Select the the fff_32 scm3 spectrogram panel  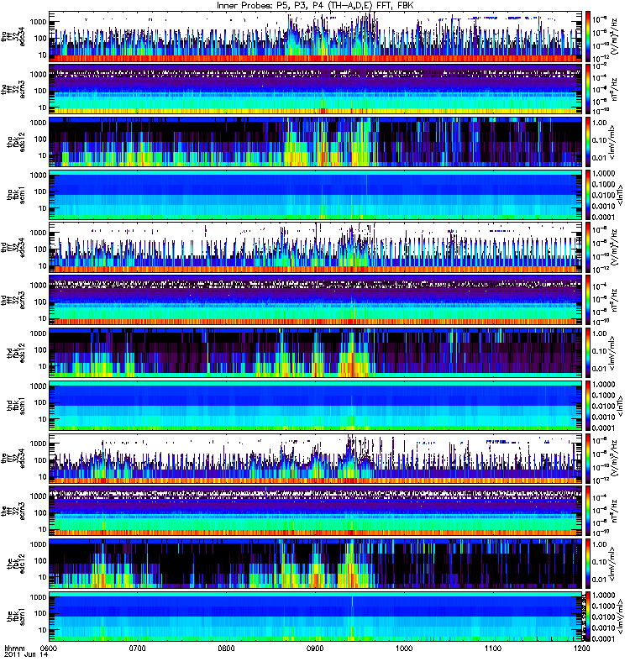tap(316, 511)
